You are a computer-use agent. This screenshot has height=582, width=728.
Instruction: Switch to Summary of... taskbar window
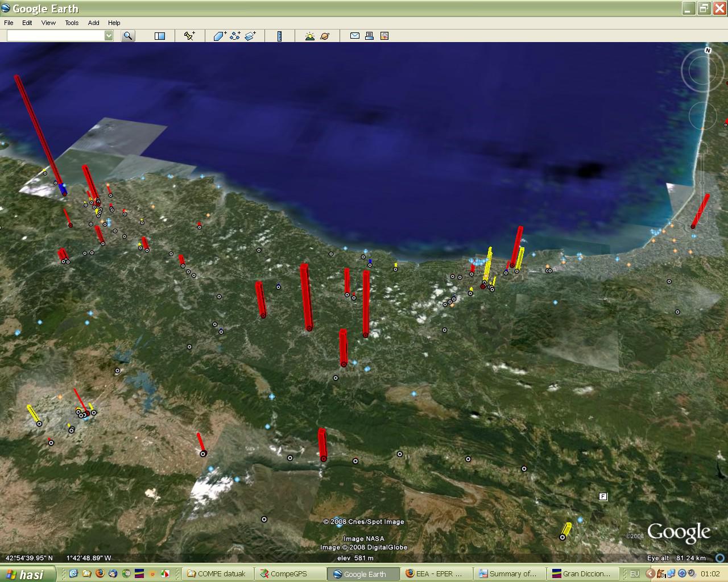pyautogui.click(x=508, y=574)
